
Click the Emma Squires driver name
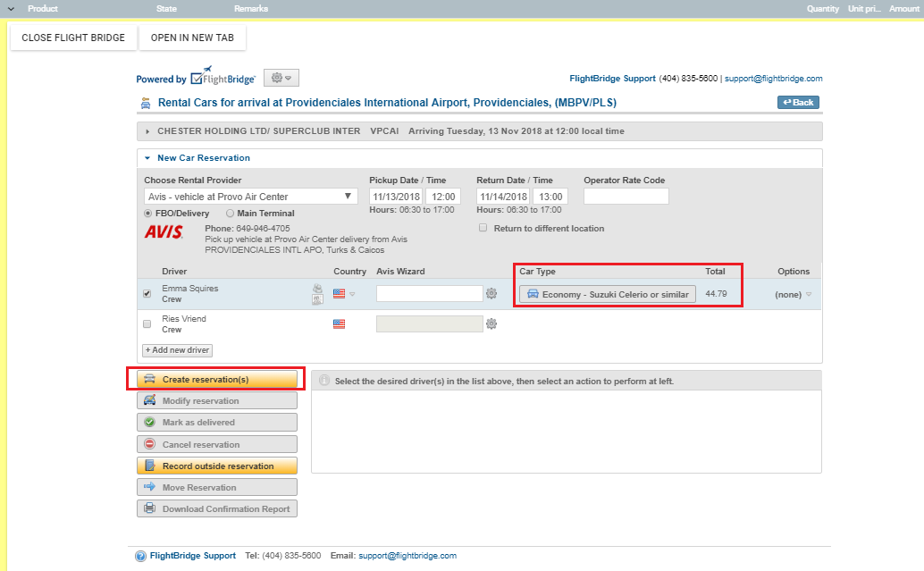click(x=190, y=288)
